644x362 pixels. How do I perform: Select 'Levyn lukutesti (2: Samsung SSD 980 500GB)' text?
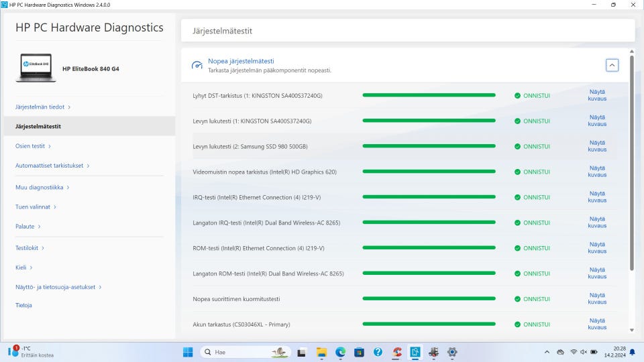click(x=250, y=147)
